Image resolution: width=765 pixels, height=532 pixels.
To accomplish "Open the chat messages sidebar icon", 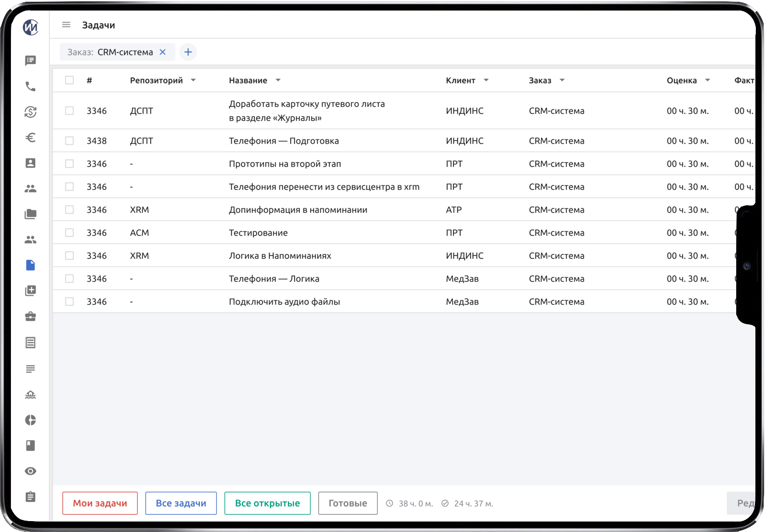I will coord(31,61).
